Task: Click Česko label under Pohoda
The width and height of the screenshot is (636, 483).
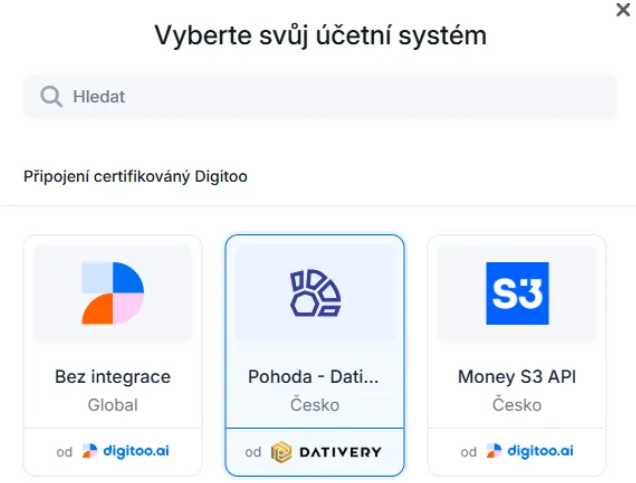Action: click(x=315, y=405)
